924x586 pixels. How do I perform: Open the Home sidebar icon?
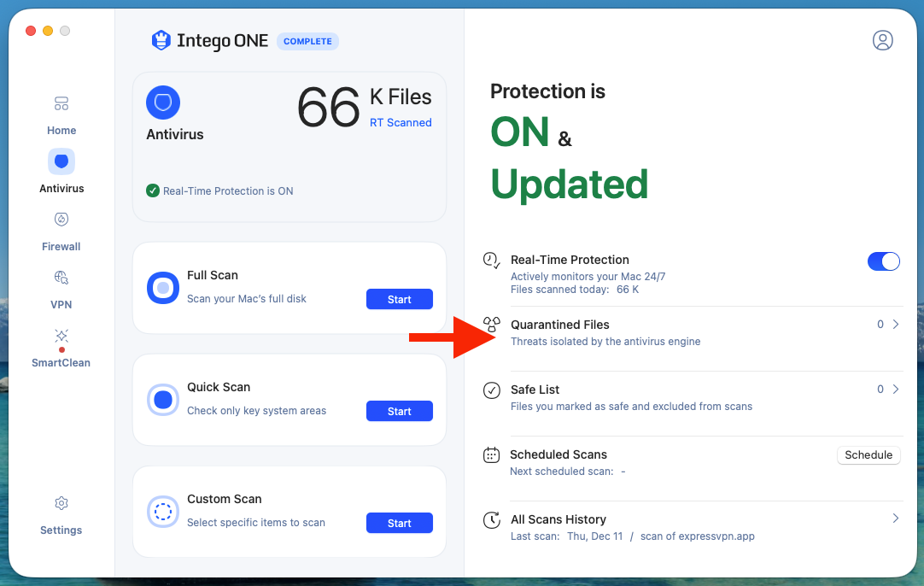point(61,103)
